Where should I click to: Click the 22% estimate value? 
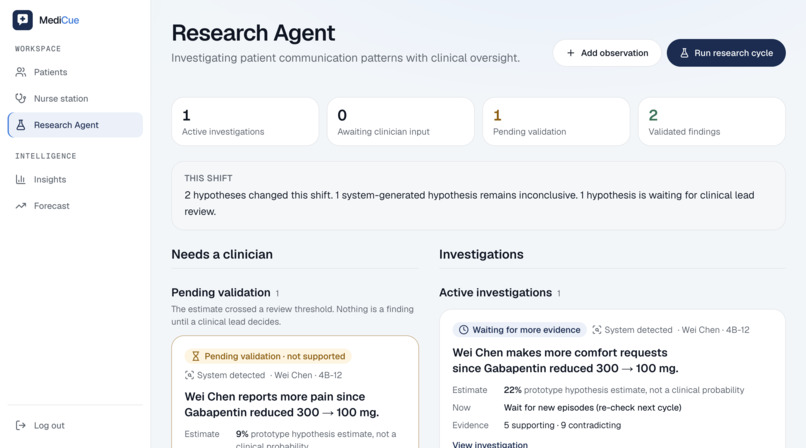512,390
